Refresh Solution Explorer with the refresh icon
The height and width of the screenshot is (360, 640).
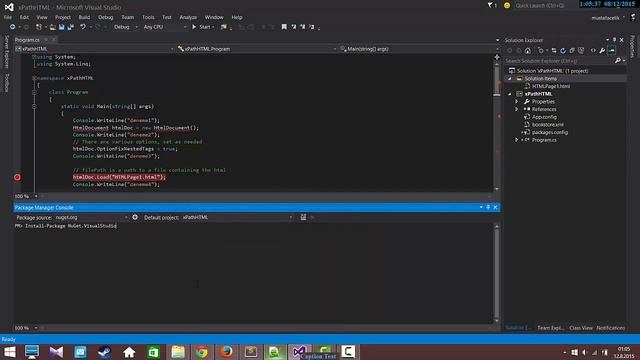tap(563, 51)
